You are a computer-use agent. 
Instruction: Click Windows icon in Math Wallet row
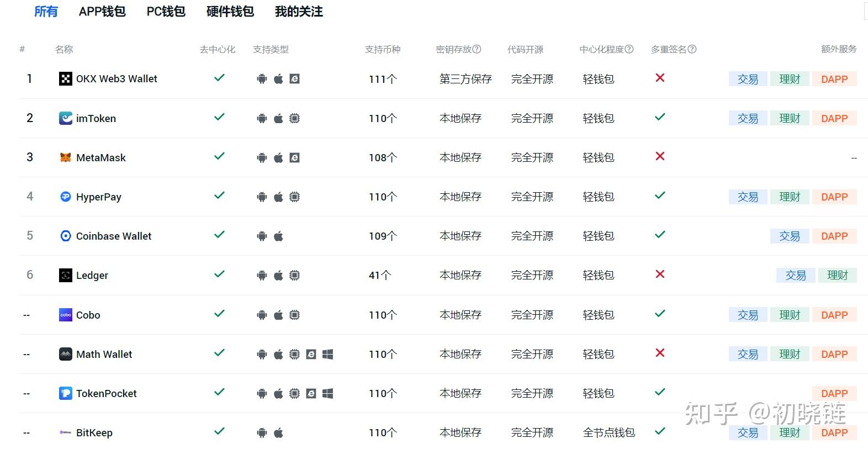(x=327, y=354)
